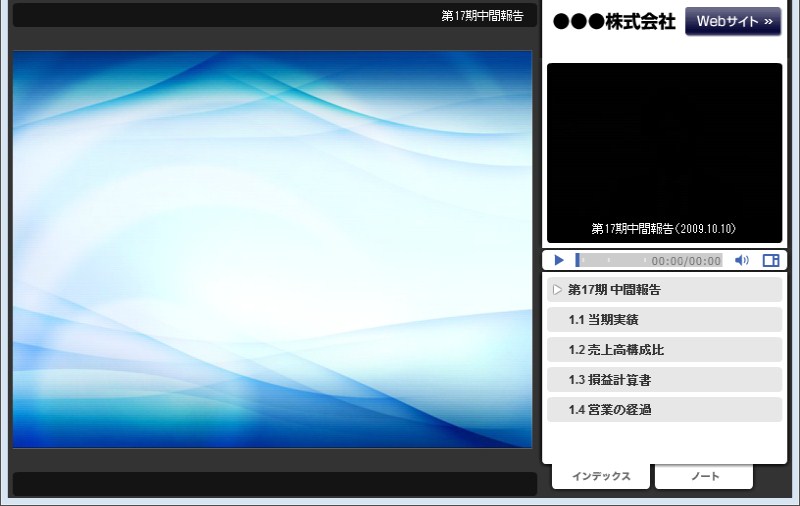
Task: Click the ●●●株式会社 company logo
Action: 614,21
